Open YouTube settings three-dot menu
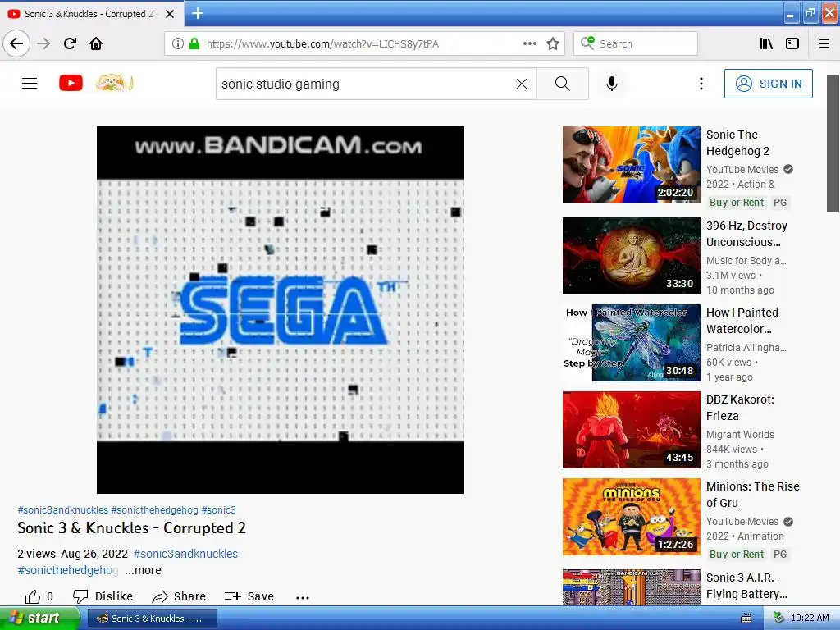This screenshot has height=630, width=840. (701, 84)
